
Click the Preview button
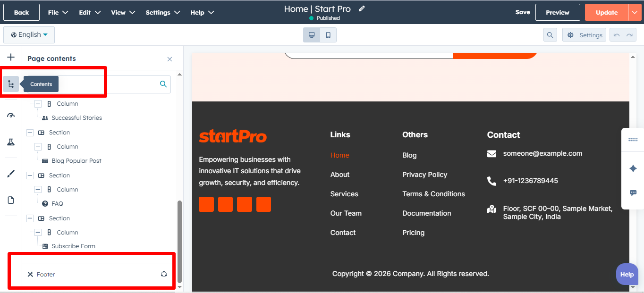pos(558,12)
